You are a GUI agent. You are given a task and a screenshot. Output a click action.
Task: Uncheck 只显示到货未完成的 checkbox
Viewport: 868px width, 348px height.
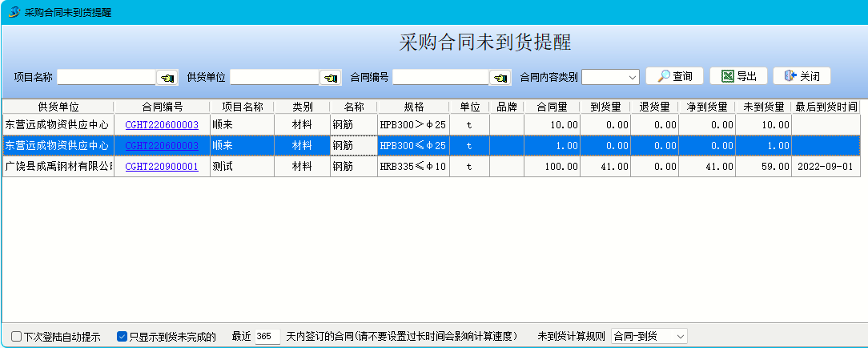pos(123,336)
